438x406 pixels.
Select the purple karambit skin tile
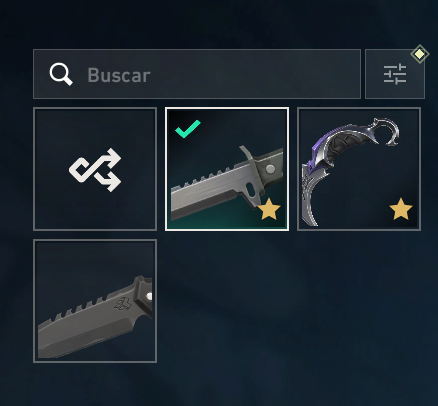click(359, 169)
